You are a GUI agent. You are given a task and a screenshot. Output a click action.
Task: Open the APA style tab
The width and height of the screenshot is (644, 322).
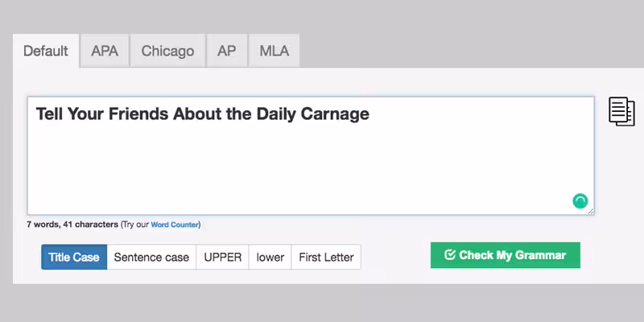point(105,51)
